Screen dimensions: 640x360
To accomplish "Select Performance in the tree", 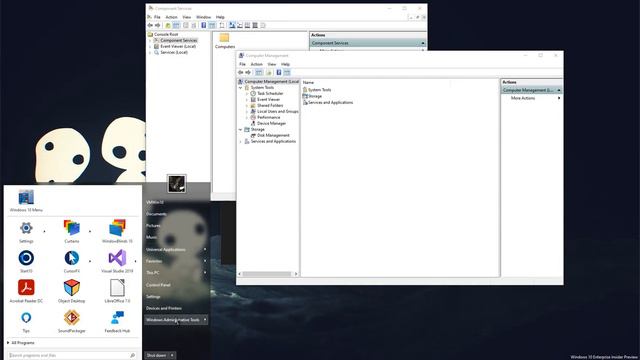I will click(x=268, y=117).
